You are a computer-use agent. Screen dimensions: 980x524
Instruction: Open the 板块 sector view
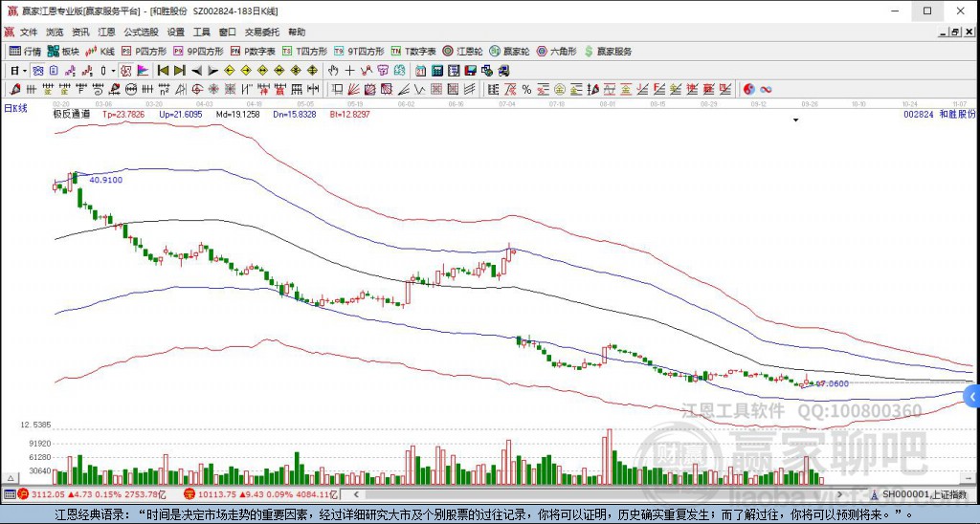click(x=63, y=52)
